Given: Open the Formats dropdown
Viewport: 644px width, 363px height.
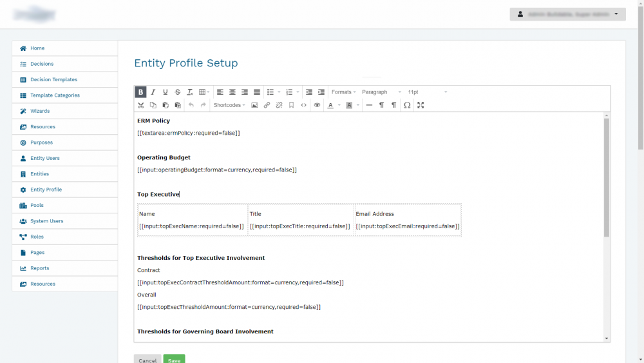Looking at the screenshot, I should 343,92.
